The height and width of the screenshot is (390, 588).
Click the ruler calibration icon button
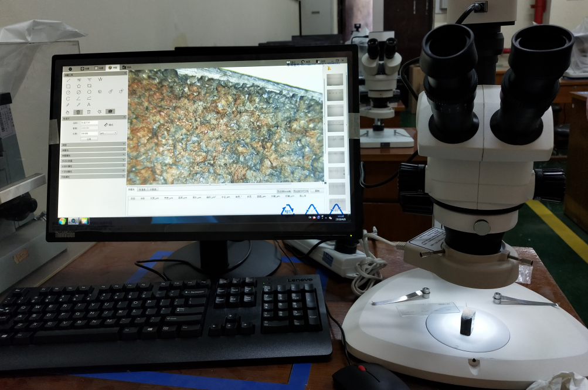108,124
